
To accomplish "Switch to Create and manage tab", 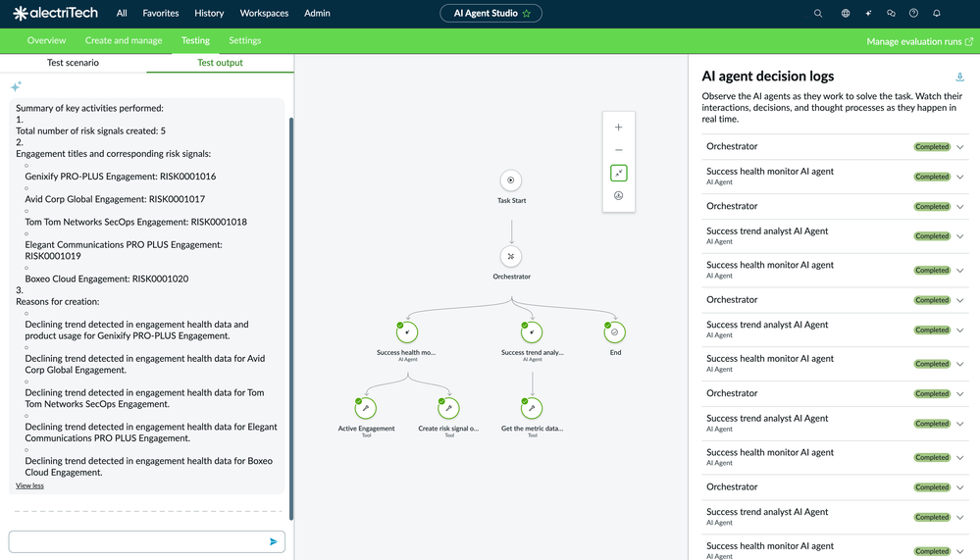I will (x=124, y=40).
